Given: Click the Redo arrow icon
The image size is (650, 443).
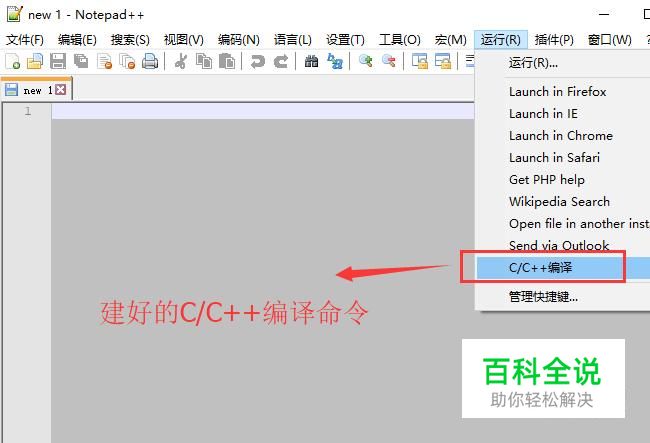Looking at the screenshot, I should 281,61.
